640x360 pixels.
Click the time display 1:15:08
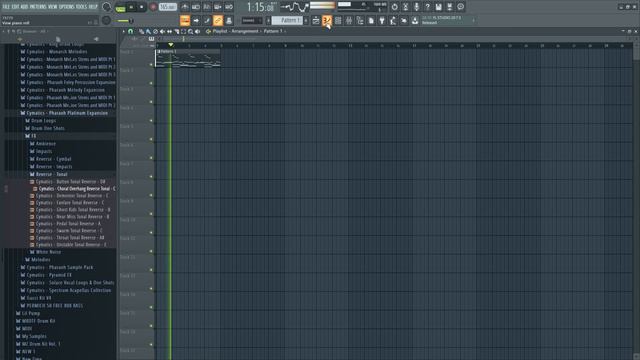tap(260, 7)
